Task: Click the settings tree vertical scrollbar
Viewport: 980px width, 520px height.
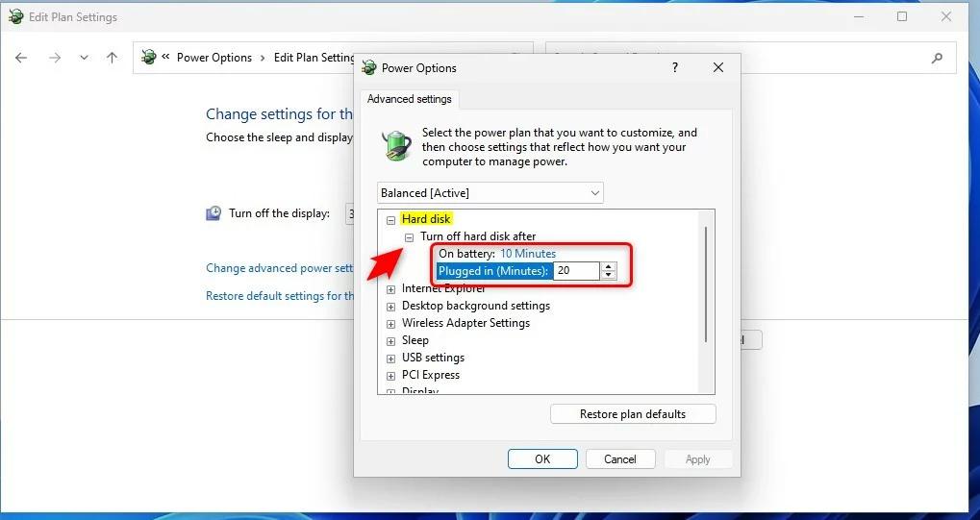Action: pos(706,285)
